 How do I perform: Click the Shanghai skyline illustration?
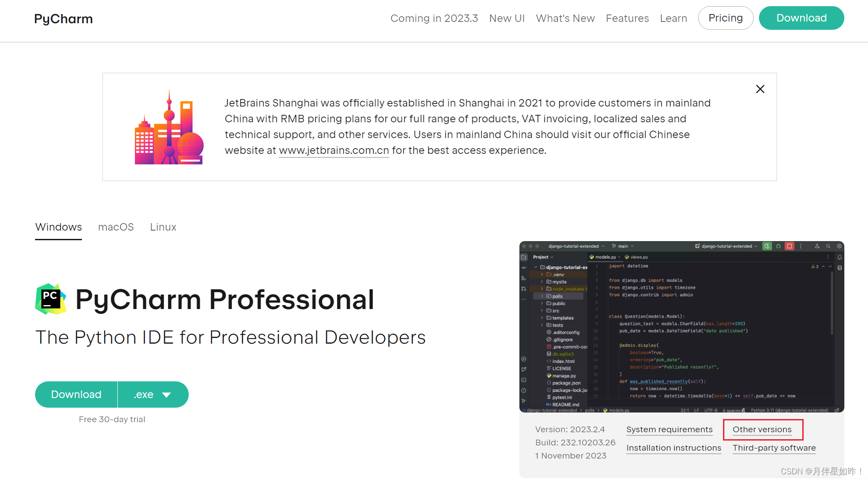pyautogui.click(x=169, y=127)
